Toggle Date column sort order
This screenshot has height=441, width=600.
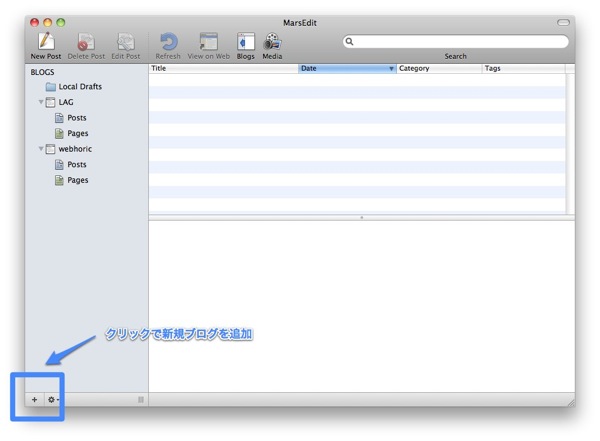346,68
